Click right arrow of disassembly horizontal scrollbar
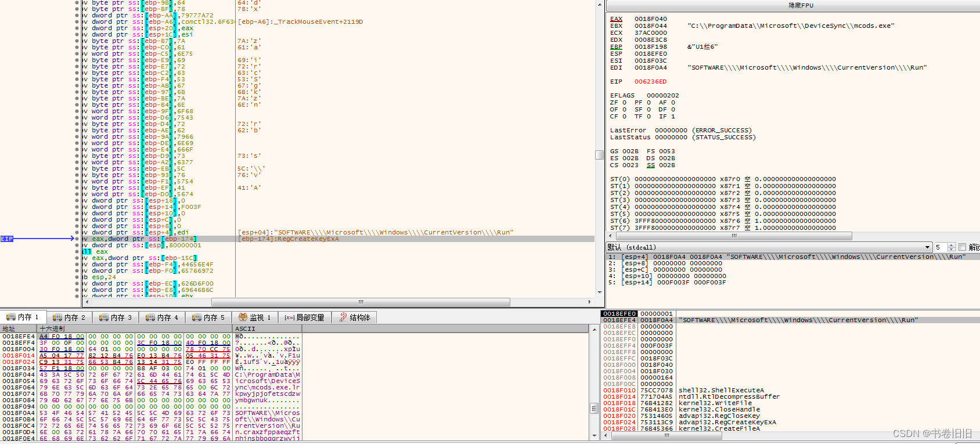Viewport: 980px width, 444px height. 590,302
